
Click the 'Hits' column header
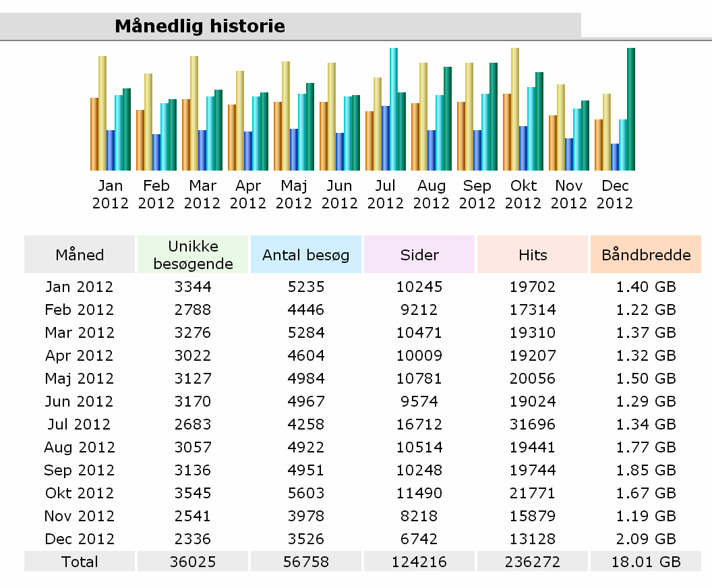pos(533,255)
